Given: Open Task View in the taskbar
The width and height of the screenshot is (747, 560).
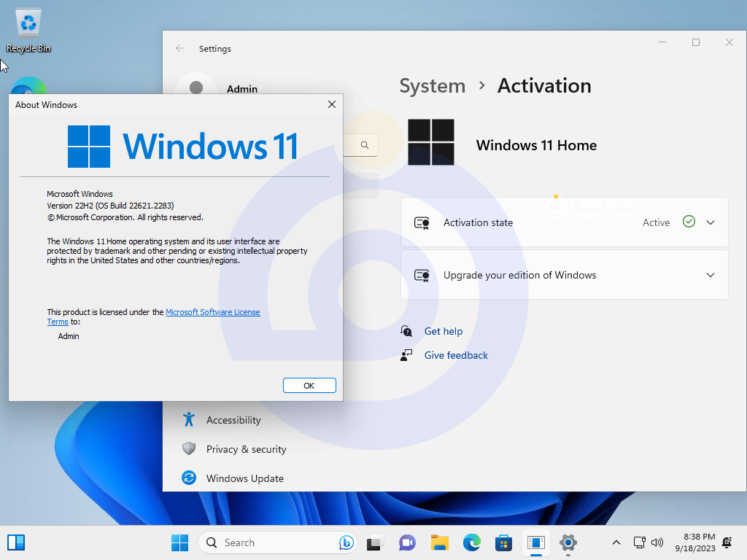Looking at the screenshot, I should (x=375, y=542).
